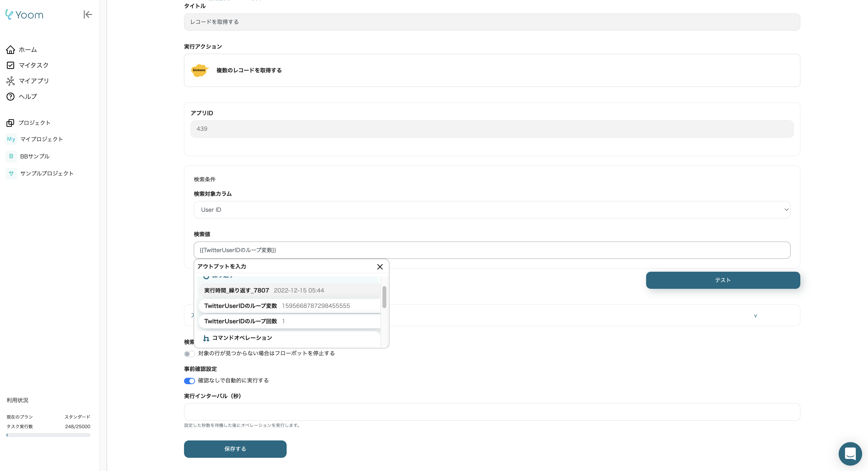This screenshot has width=868, height=471.
Task: Click the テスト button
Action: point(723,280)
